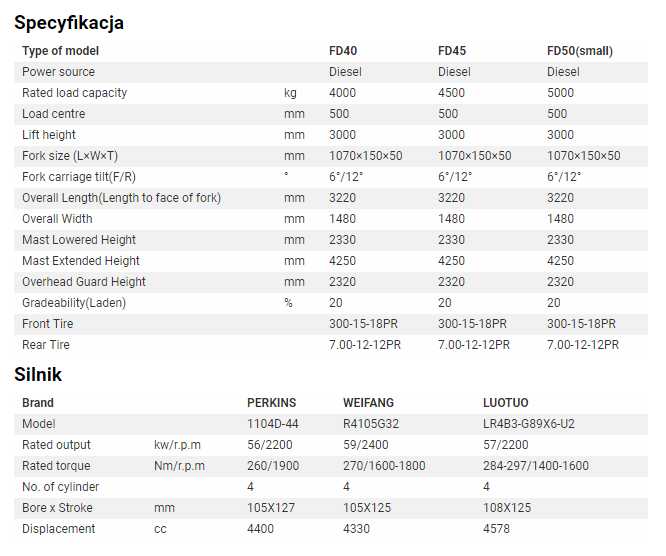
Task: Click the kw/r.p.m unit label
Action: coord(177,445)
